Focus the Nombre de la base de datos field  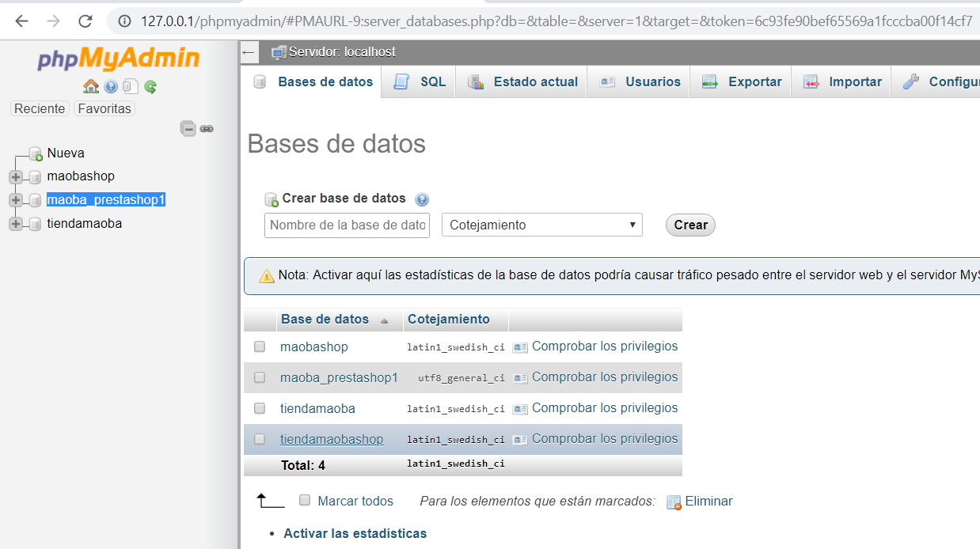(x=347, y=225)
